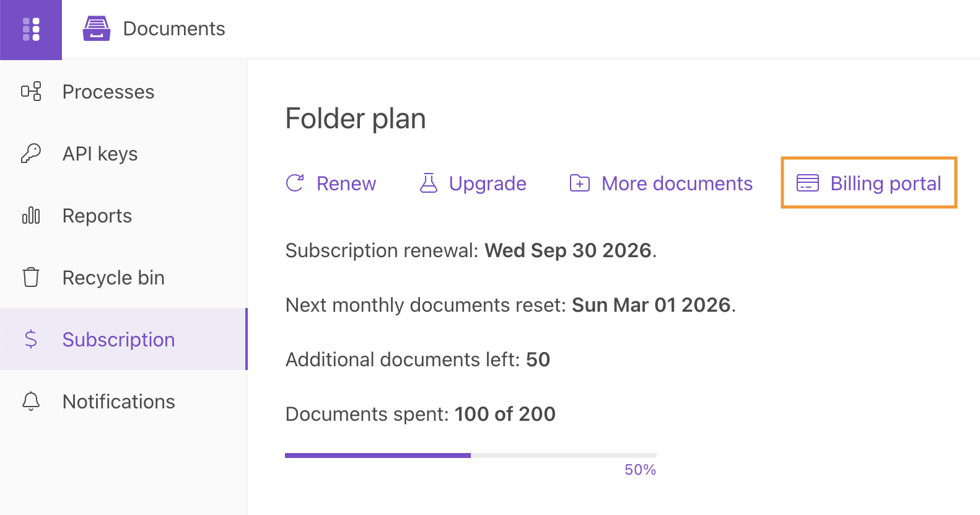The image size is (980, 515).
Task: Click the circular renew arrow icon
Action: (x=295, y=183)
